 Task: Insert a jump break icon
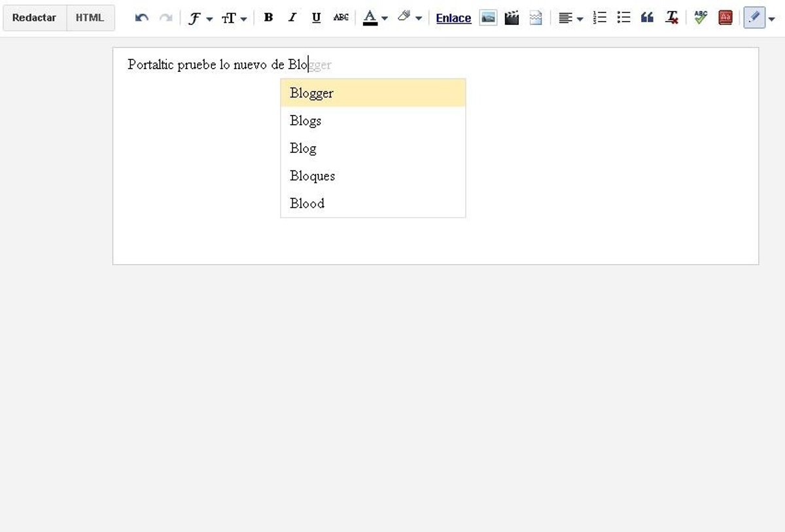pos(536,18)
